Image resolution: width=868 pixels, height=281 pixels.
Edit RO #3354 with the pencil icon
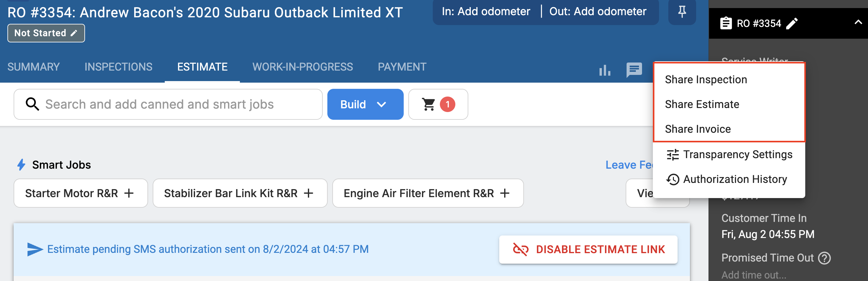point(792,23)
